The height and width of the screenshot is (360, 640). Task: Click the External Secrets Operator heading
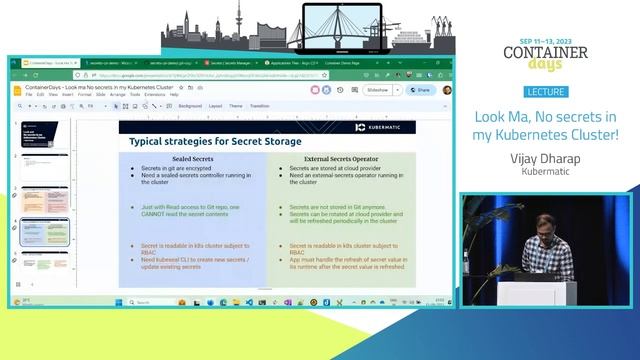pyautogui.click(x=341, y=159)
